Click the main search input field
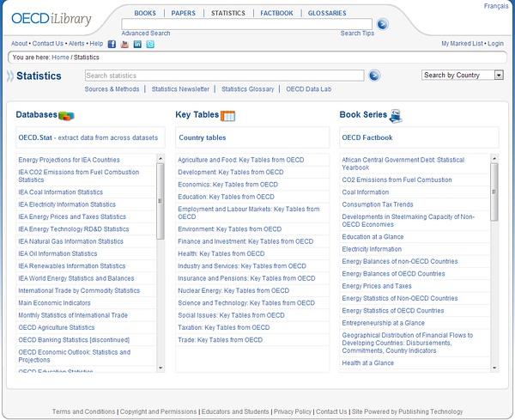This screenshot has width=515, height=420. click(246, 24)
